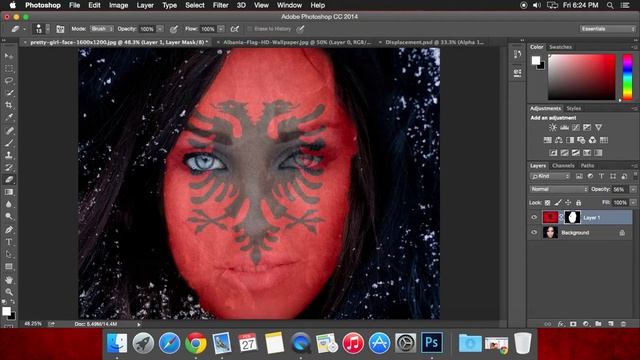Image resolution: width=640 pixels, height=360 pixels.
Task: Add a Levels adjustment
Action: click(x=564, y=127)
